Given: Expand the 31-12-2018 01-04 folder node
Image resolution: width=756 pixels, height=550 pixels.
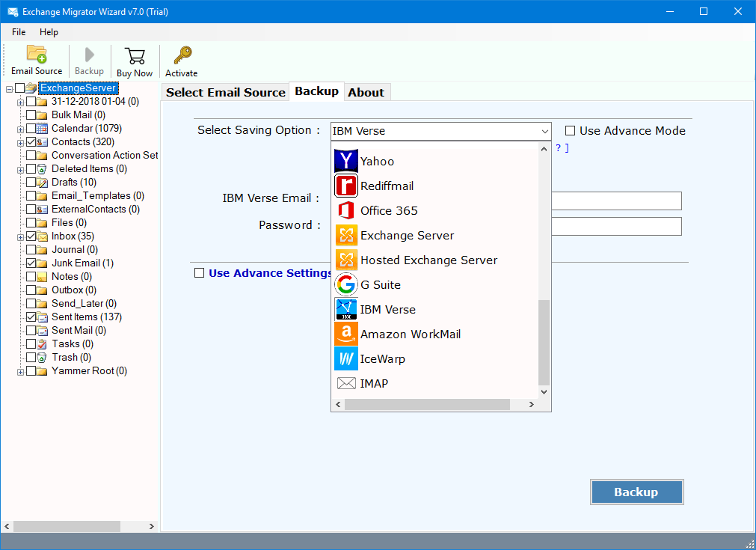Looking at the screenshot, I should [x=20, y=103].
